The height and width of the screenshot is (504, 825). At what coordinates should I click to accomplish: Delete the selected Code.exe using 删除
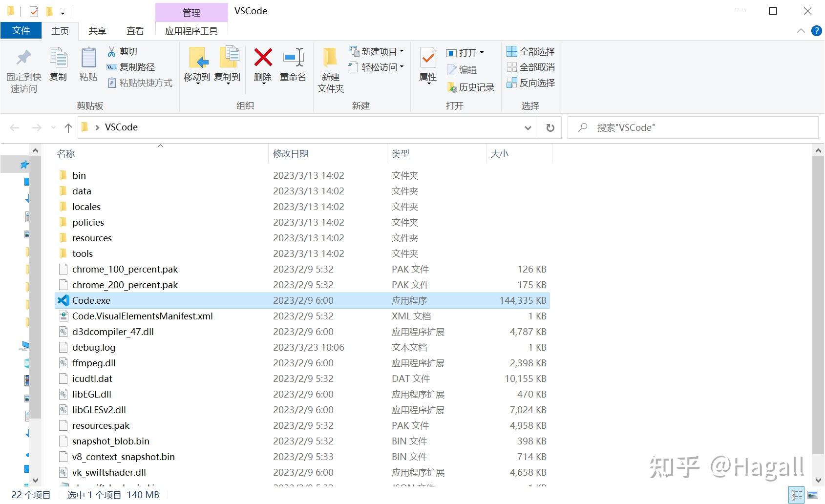pyautogui.click(x=262, y=66)
